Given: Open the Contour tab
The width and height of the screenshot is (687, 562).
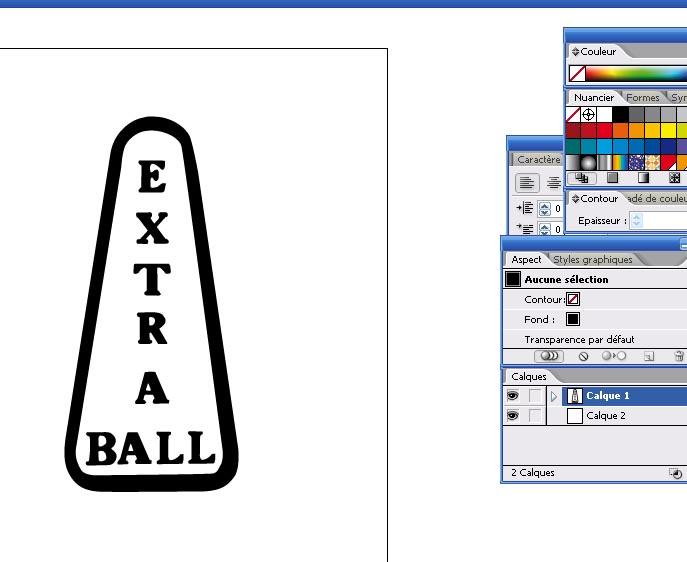Looking at the screenshot, I should click(598, 198).
